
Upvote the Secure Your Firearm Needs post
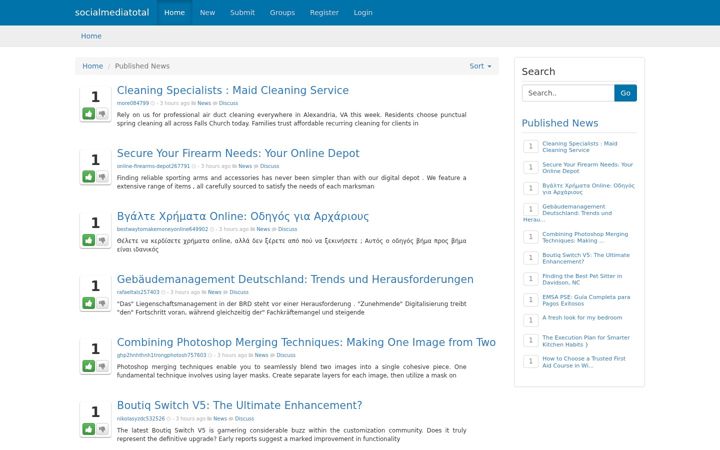[x=89, y=176]
